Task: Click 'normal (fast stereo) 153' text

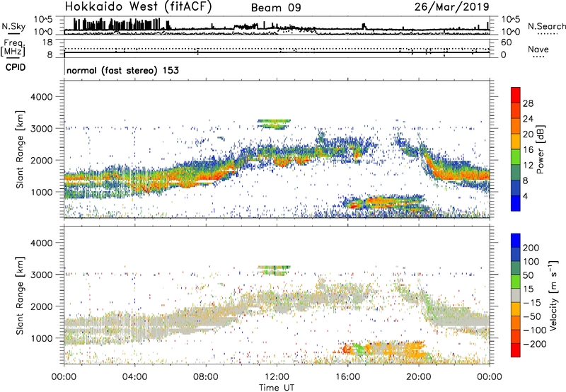Action: tap(122, 70)
